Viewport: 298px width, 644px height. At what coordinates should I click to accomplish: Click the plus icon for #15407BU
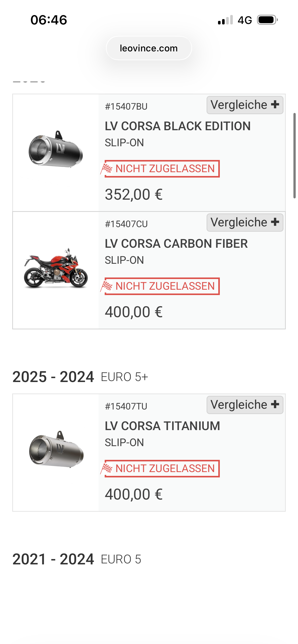[275, 105]
